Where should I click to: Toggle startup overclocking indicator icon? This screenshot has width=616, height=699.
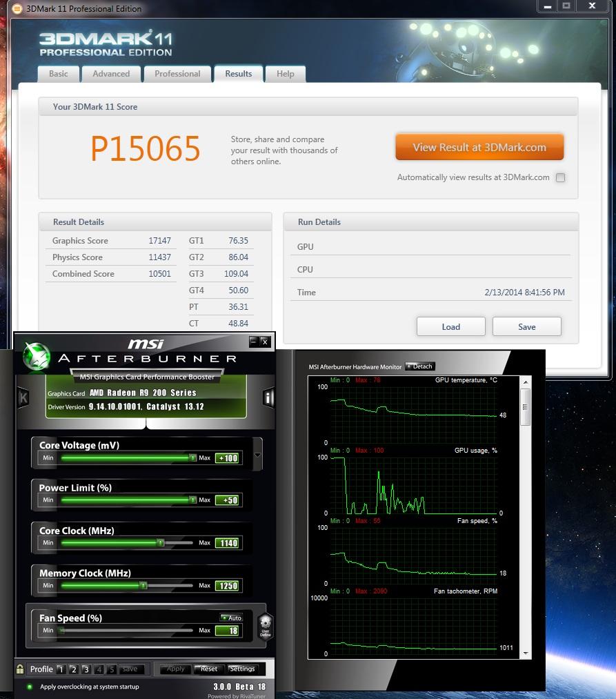click(30, 687)
